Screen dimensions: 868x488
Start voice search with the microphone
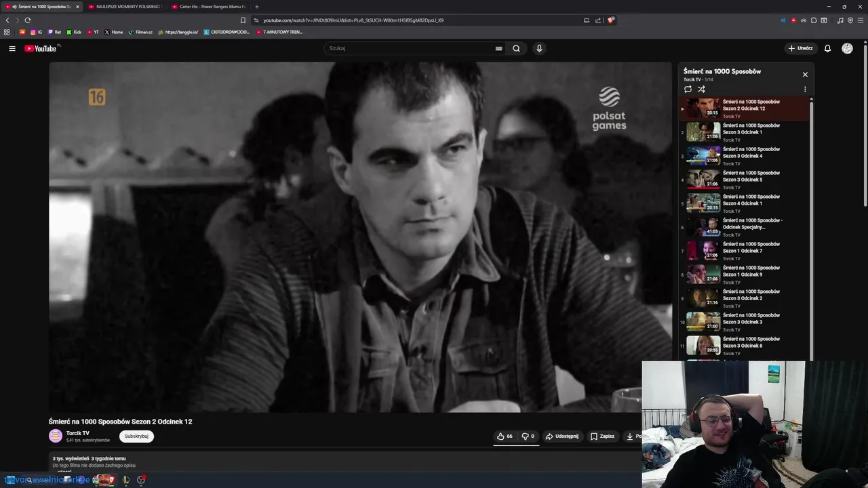click(x=539, y=48)
